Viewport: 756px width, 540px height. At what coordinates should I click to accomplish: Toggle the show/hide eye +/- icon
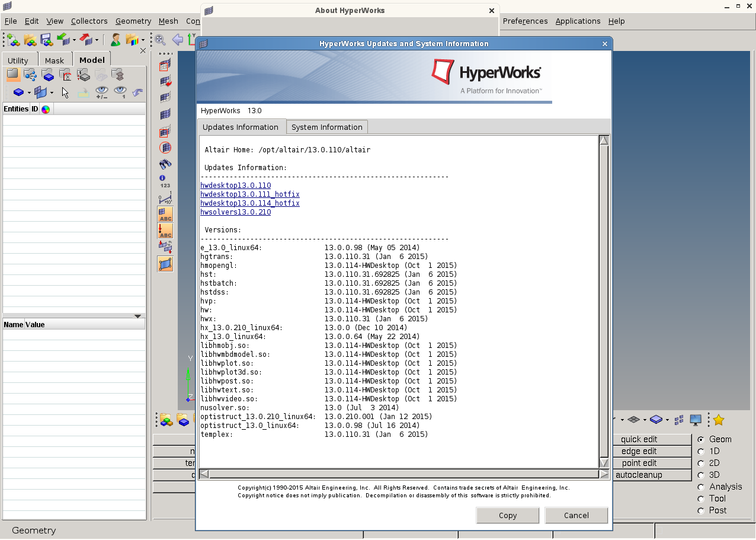(x=101, y=92)
